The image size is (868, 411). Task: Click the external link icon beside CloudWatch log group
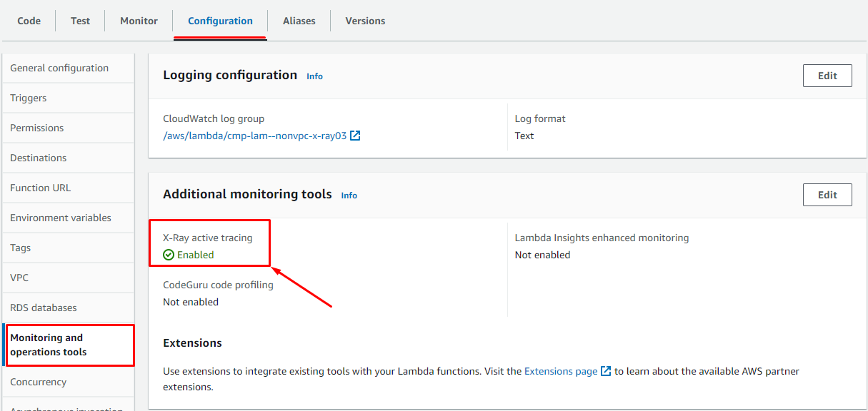[355, 136]
